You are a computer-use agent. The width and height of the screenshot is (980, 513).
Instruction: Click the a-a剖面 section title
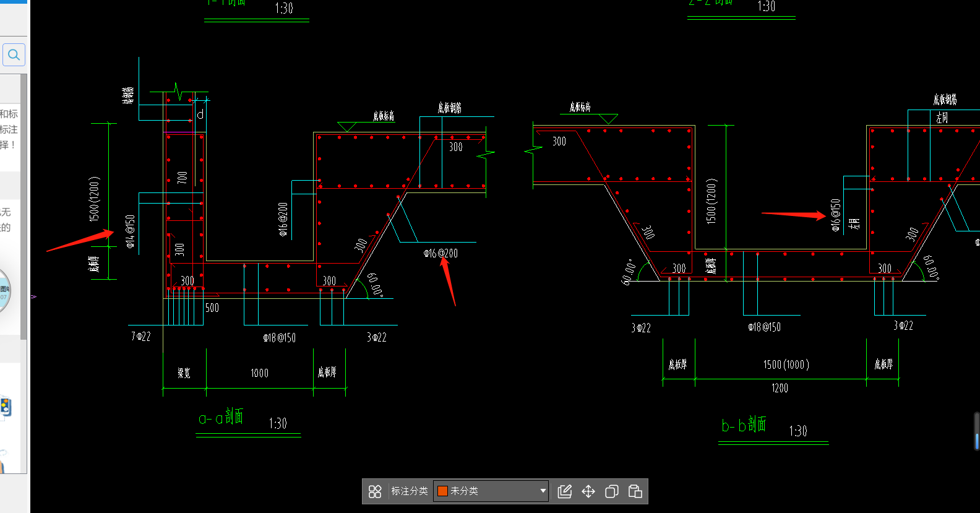point(221,417)
